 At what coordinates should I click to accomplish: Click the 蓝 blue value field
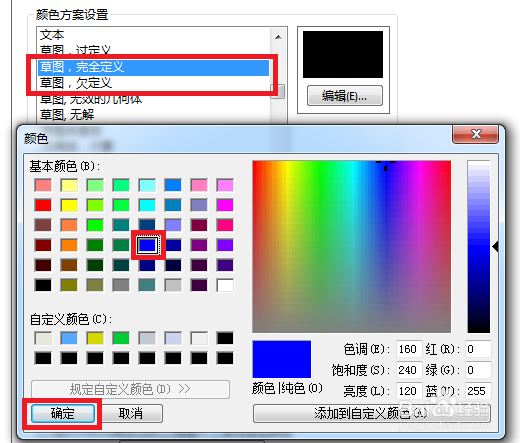click(478, 391)
